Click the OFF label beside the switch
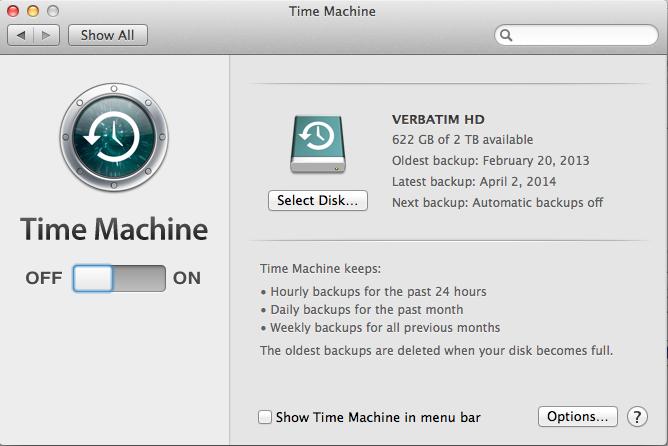This screenshot has height=446, width=668. [x=44, y=278]
